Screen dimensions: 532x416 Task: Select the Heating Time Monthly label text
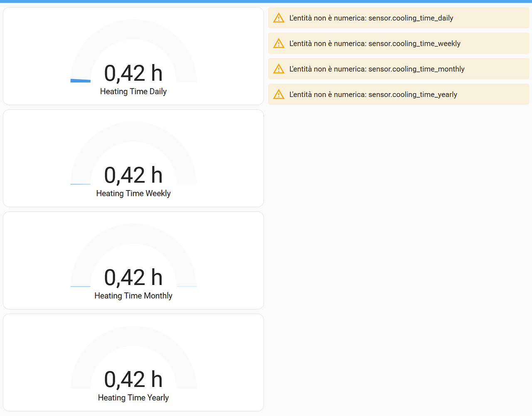[x=133, y=295]
